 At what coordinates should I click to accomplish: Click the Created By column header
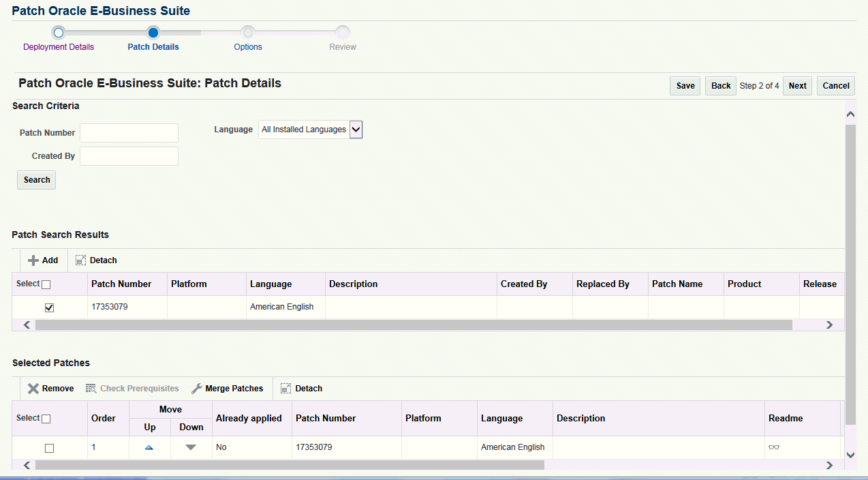pyautogui.click(x=524, y=284)
